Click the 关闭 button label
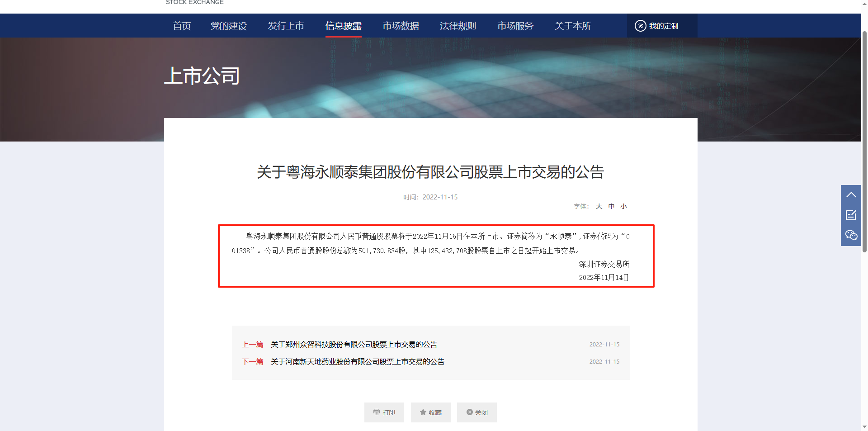Screen dimensions: 868x431 [x=481, y=412]
